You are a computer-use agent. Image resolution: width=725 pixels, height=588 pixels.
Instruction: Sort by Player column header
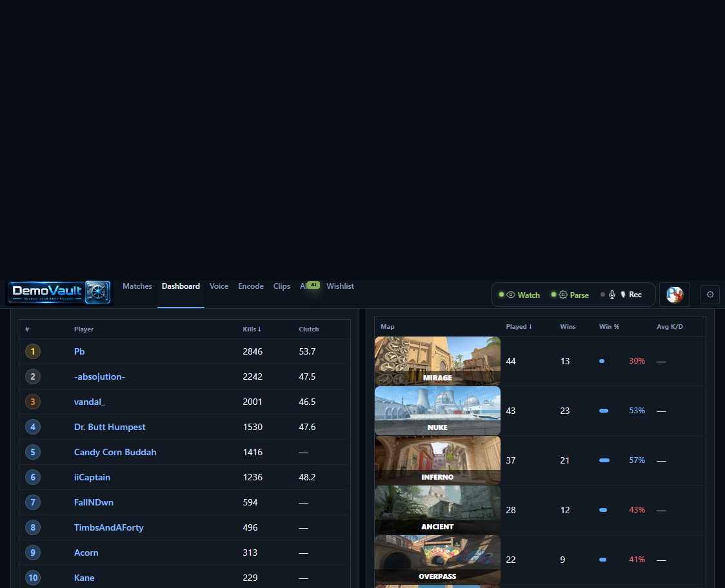pos(84,329)
